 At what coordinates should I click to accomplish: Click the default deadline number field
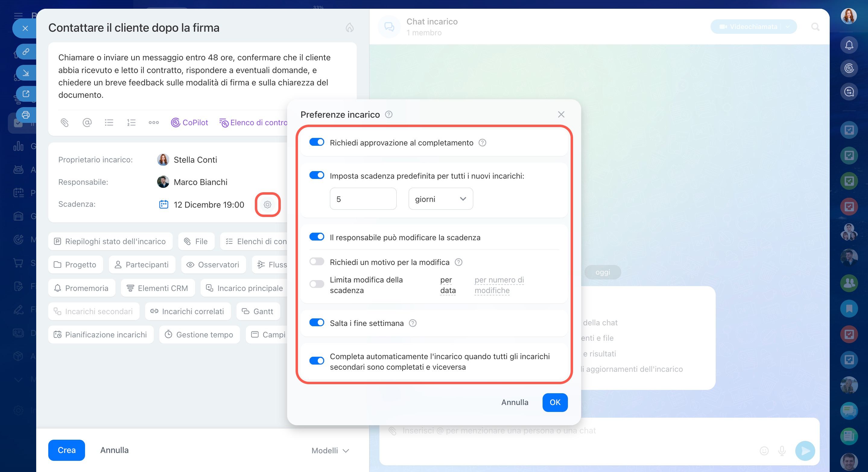point(363,199)
